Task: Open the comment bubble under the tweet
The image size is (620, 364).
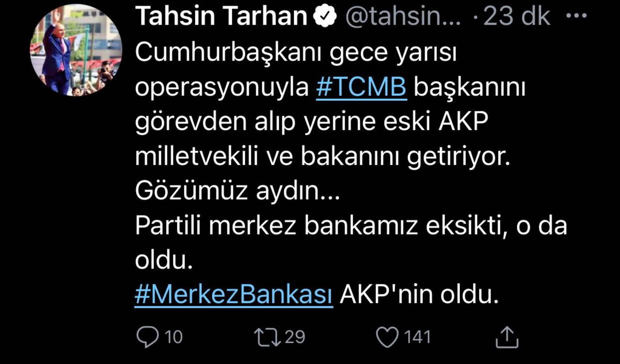Action: click(148, 336)
